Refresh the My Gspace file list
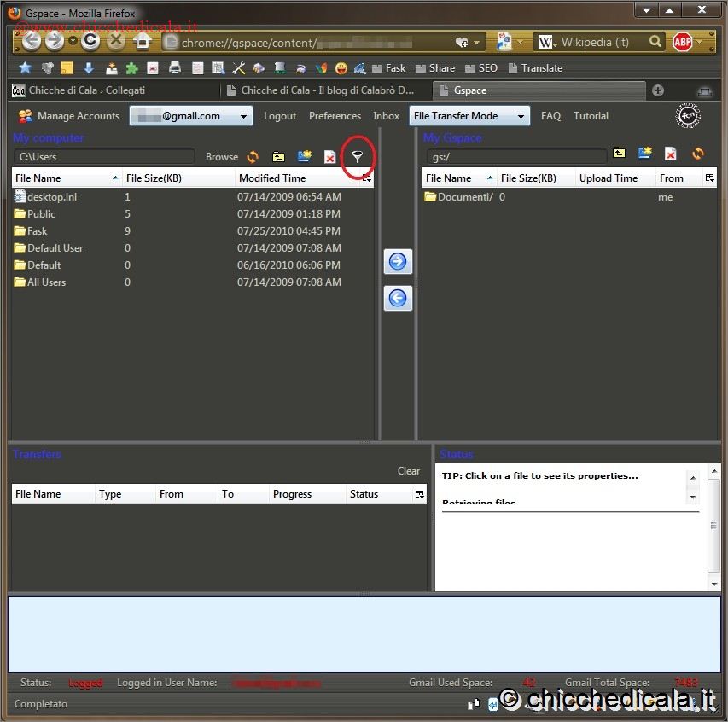Image resolution: width=728 pixels, height=722 pixels. click(x=698, y=154)
